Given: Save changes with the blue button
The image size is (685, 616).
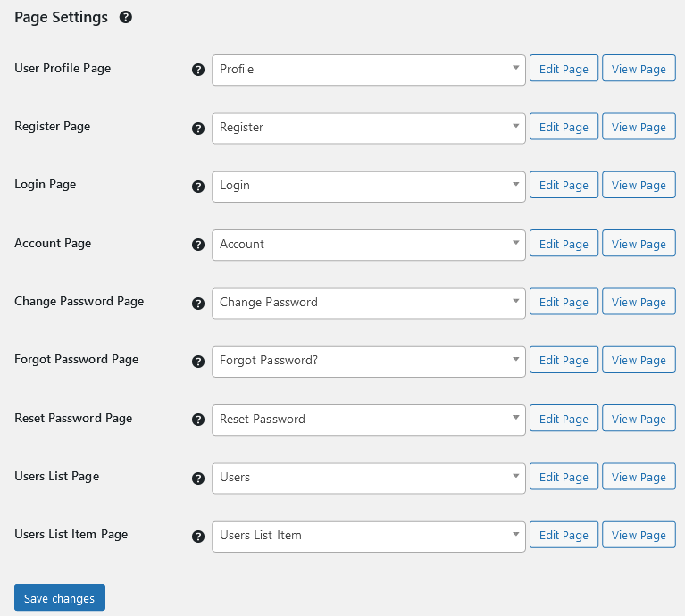Looking at the screenshot, I should 60,597.
